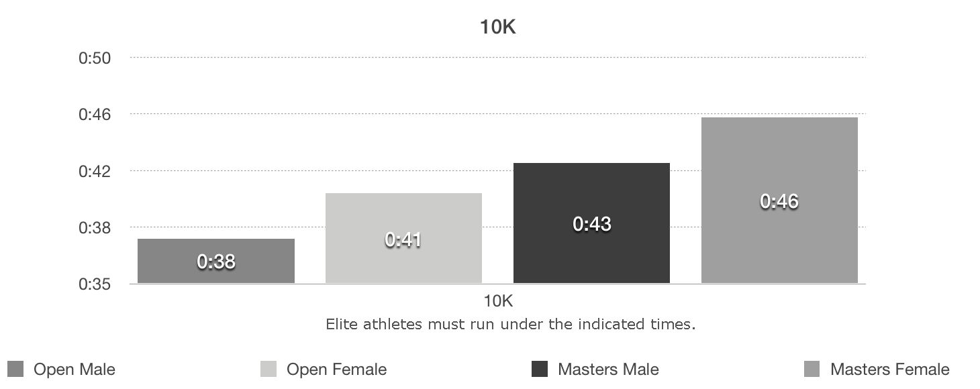Click the 10K x-axis category label
The width and height of the screenshot is (980, 389).
pyautogui.click(x=497, y=300)
